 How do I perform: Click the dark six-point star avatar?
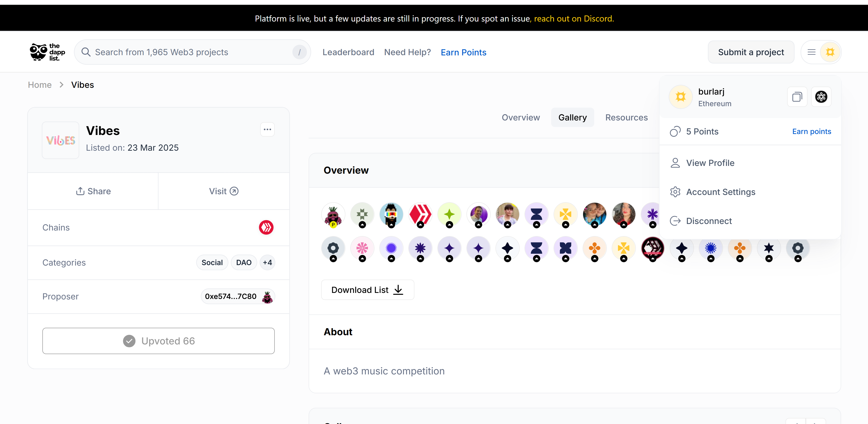769,249
